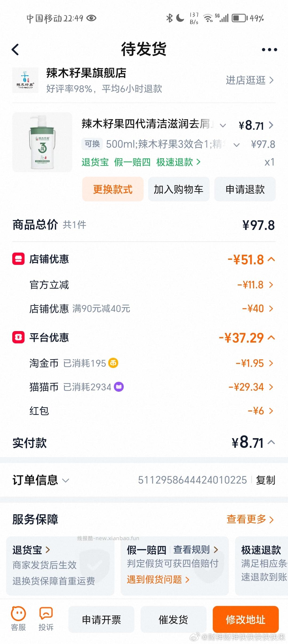
Task: Tap the purple 猫猫币 coin icon
Action: point(119,387)
